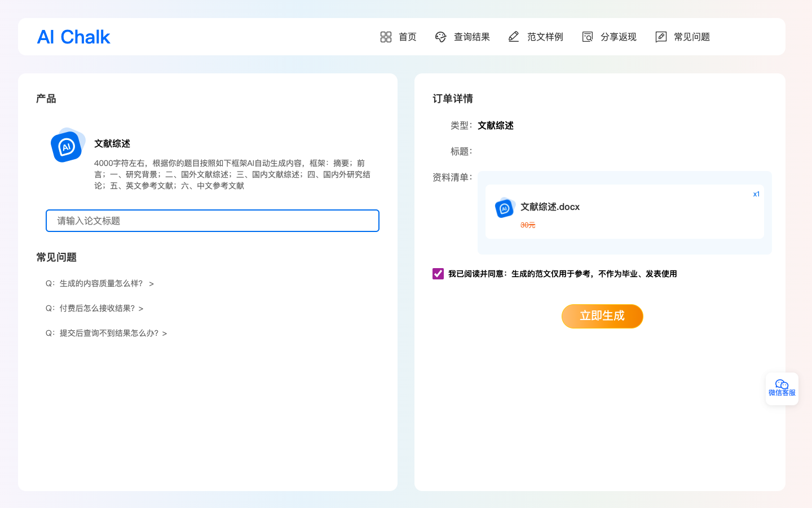Open 范文样例 navigation item
This screenshot has height=508, width=812.
click(x=545, y=37)
